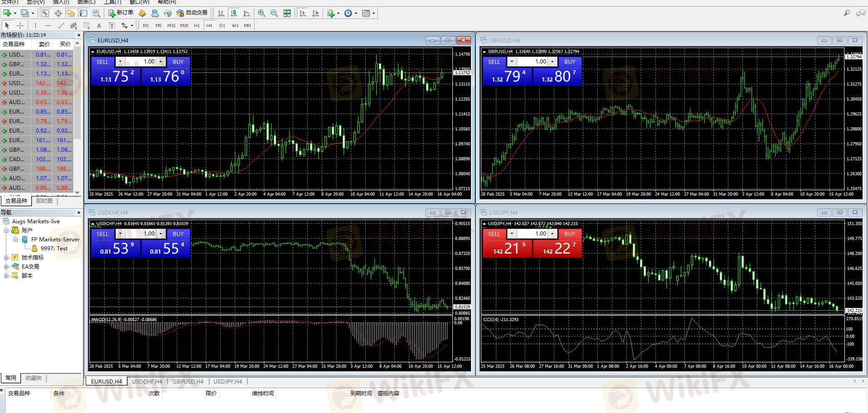This screenshot has width=868, height=413.
Task: Select the trendline drawing tool
Action: (61, 25)
